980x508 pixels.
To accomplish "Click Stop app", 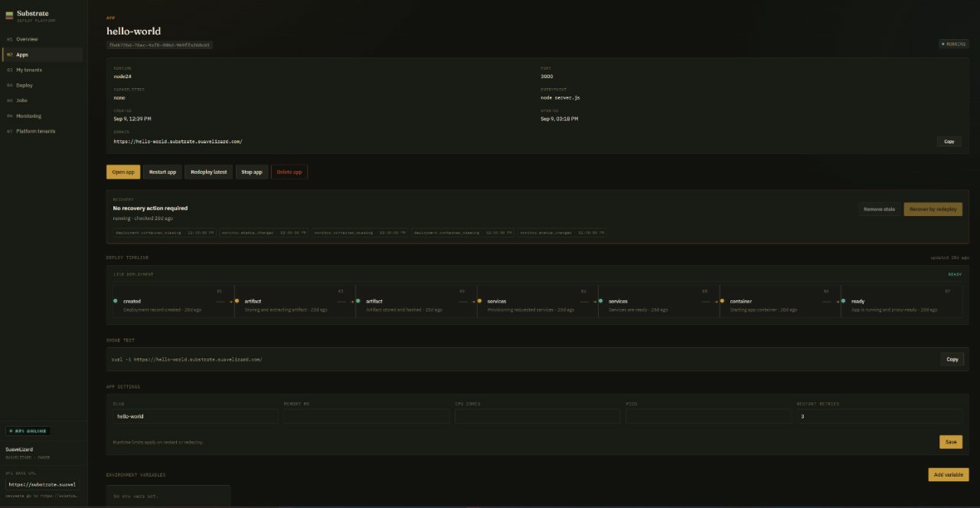I will click(x=252, y=172).
